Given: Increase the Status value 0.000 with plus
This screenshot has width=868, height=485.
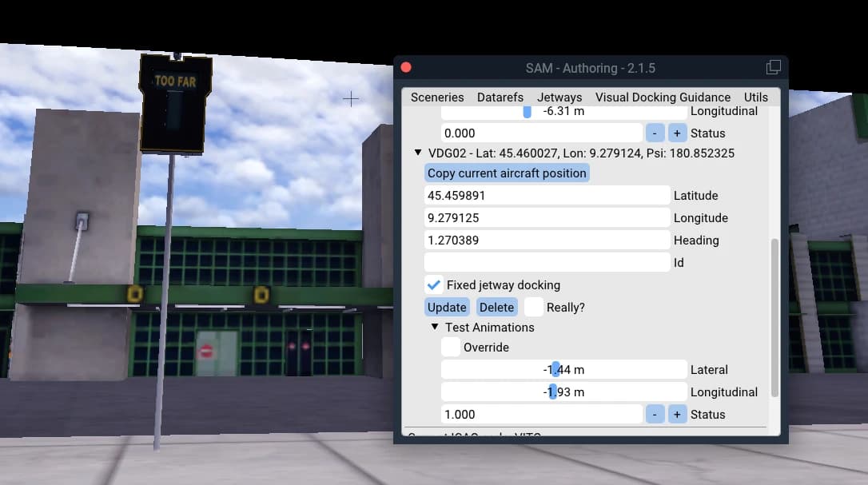Looking at the screenshot, I should coord(677,133).
